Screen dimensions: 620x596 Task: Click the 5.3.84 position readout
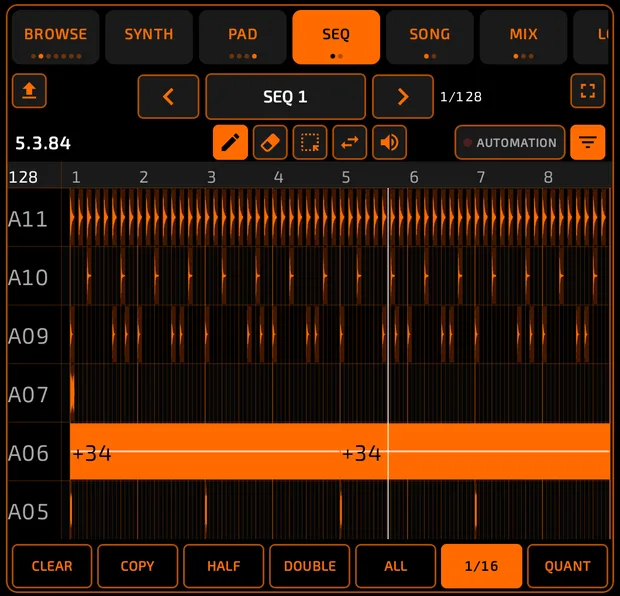point(43,143)
